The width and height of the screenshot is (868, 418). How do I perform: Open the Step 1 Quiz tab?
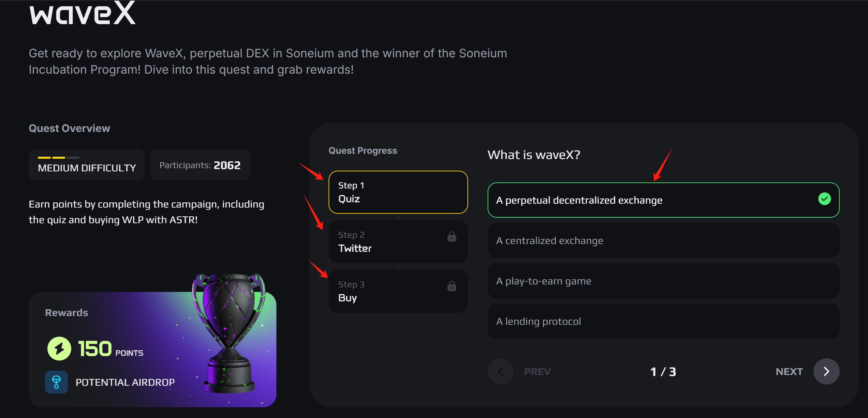tap(398, 192)
